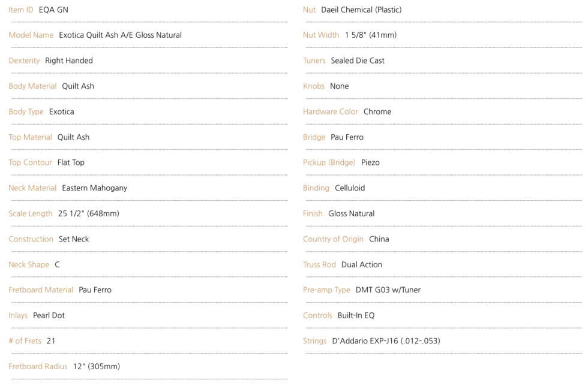Select the Daeil Chemical nut value
588x386 pixels.
click(361, 10)
